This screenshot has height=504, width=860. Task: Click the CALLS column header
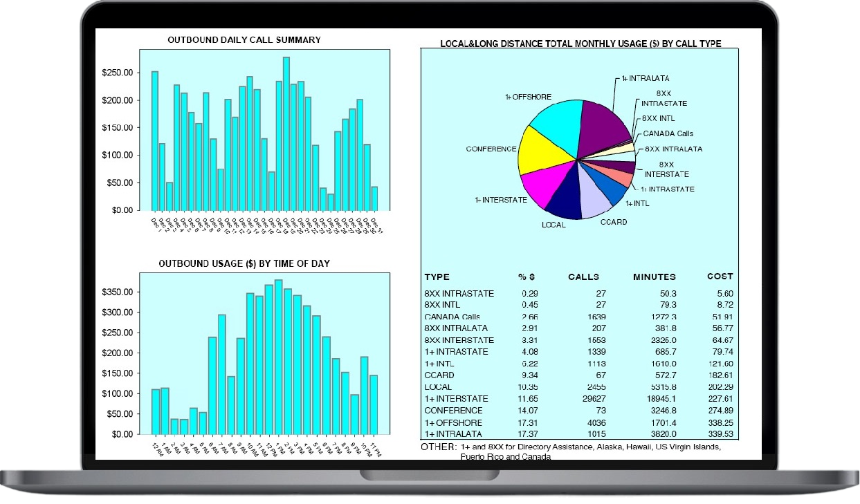[583, 277]
